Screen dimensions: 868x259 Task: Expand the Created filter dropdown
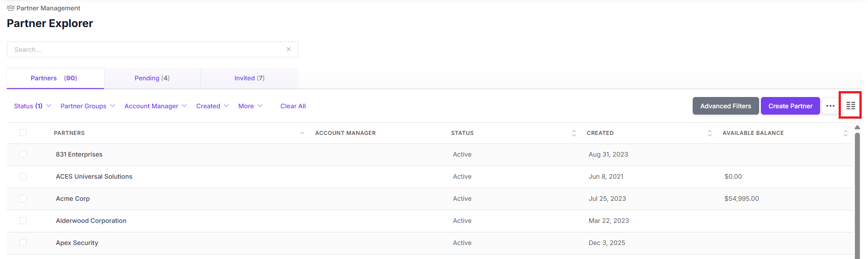tap(213, 106)
